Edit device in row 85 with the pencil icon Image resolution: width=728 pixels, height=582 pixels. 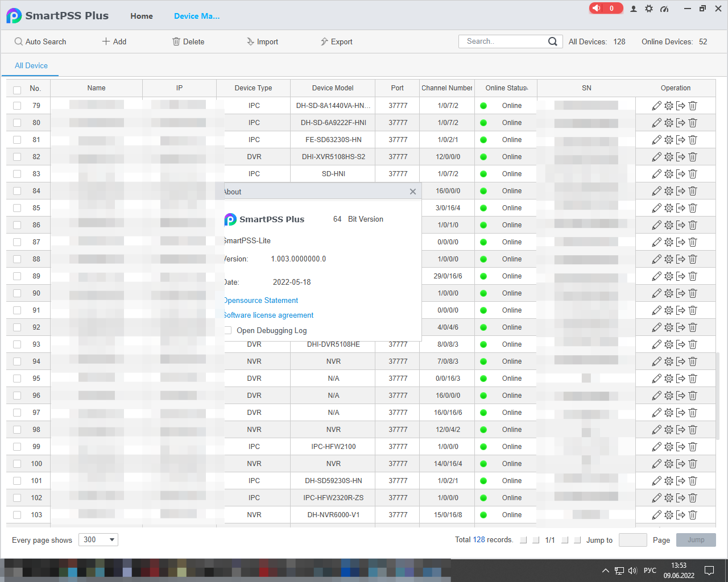click(x=656, y=208)
